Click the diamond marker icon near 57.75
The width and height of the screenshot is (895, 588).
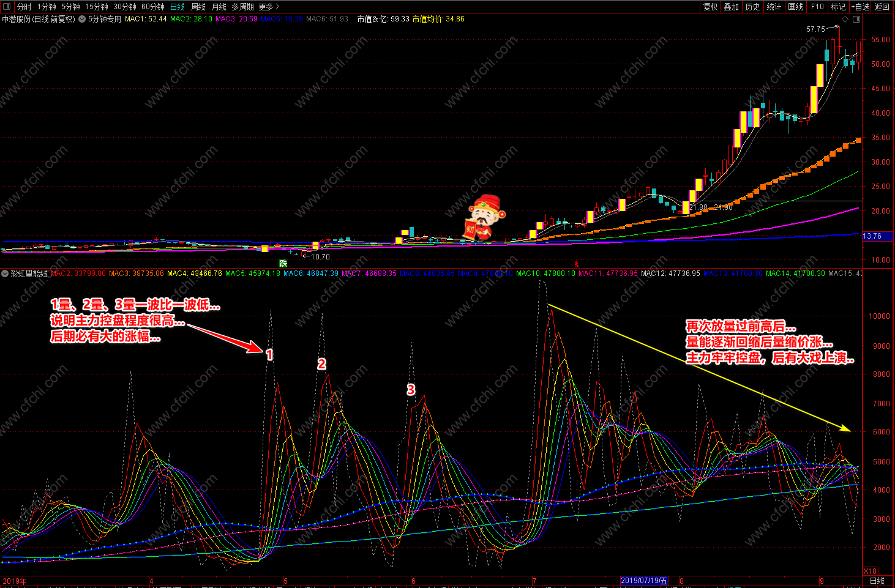point(845,19)
